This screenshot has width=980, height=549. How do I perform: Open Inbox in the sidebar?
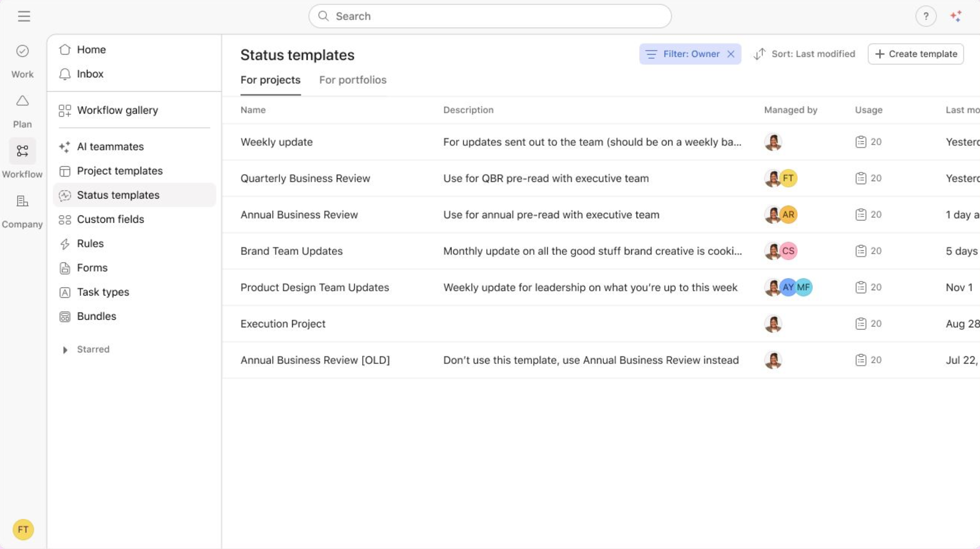(134, 74)
